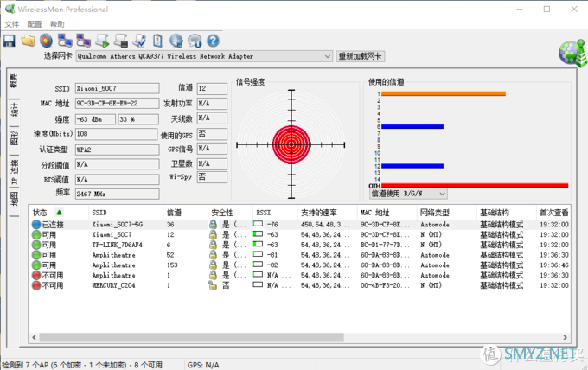Click the SSID field showing Xiaomi_50C7
The width and height of the screenshot is (588, 370).
pos(117,88)
